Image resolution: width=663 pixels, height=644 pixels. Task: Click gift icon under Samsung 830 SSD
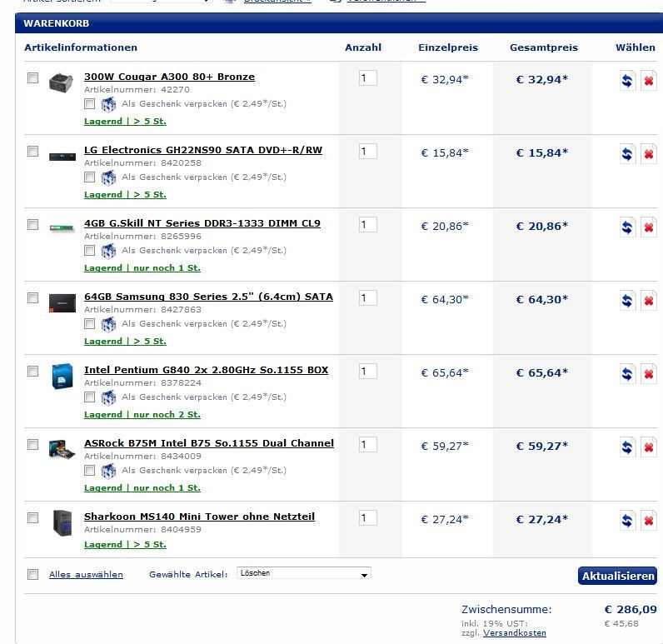point(108,324)
